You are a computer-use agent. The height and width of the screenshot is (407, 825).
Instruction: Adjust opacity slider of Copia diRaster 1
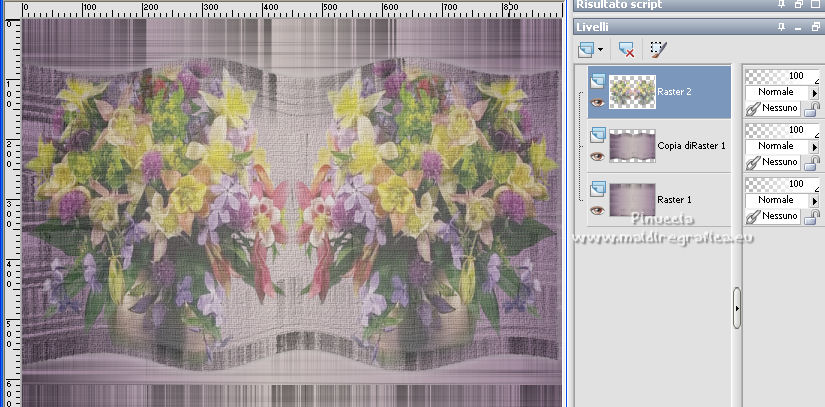click(x=782, y=130)
